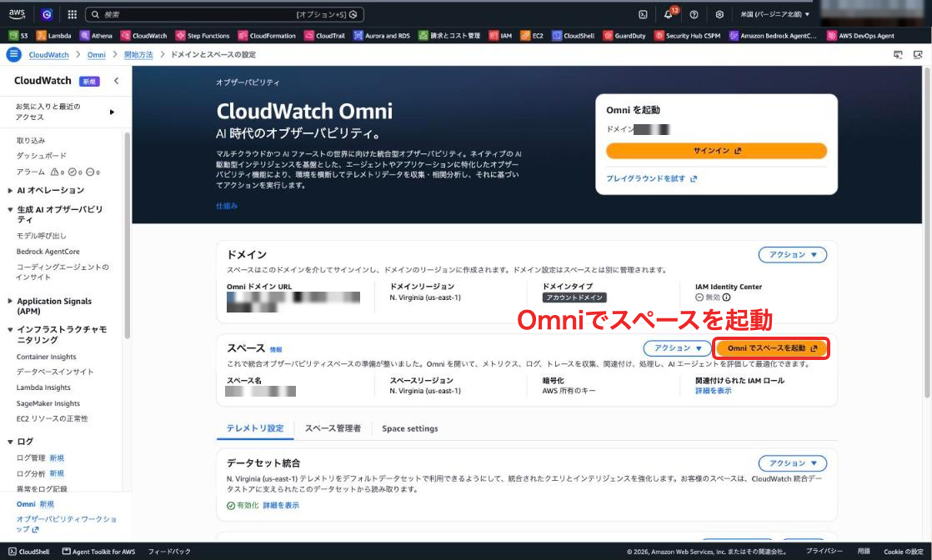Open Omni item in sidebar
The height and width of the screenshot is (560, 932).
point(26,504)
